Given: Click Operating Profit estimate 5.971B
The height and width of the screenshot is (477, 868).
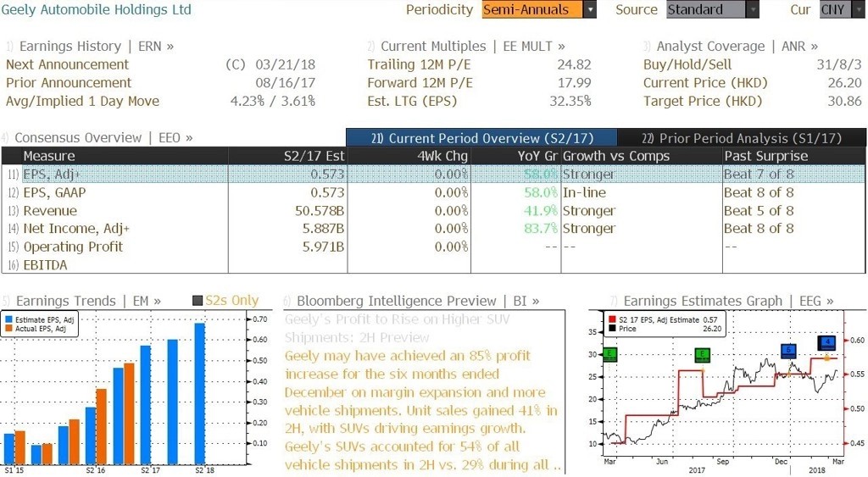Looking at the screenshot, I should [x=323, y=247].
